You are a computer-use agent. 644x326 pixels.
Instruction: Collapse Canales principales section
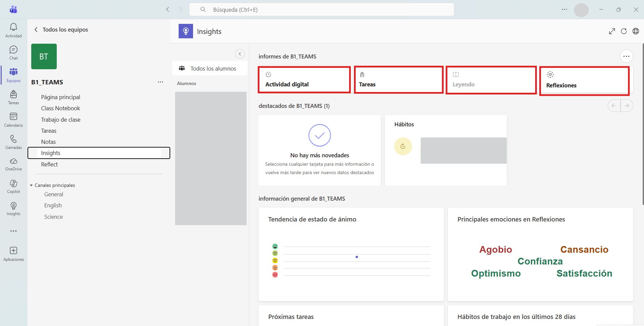point(31,186)
